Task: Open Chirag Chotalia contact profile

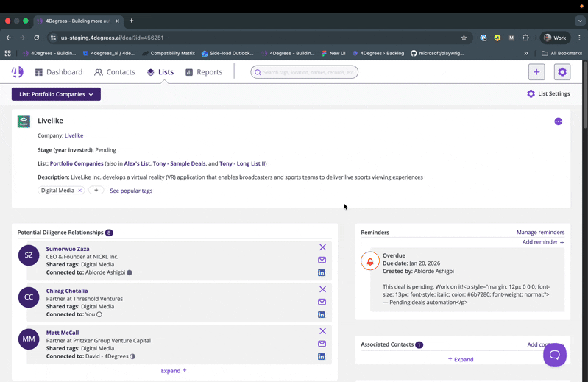Action: (x=67, y=291)
